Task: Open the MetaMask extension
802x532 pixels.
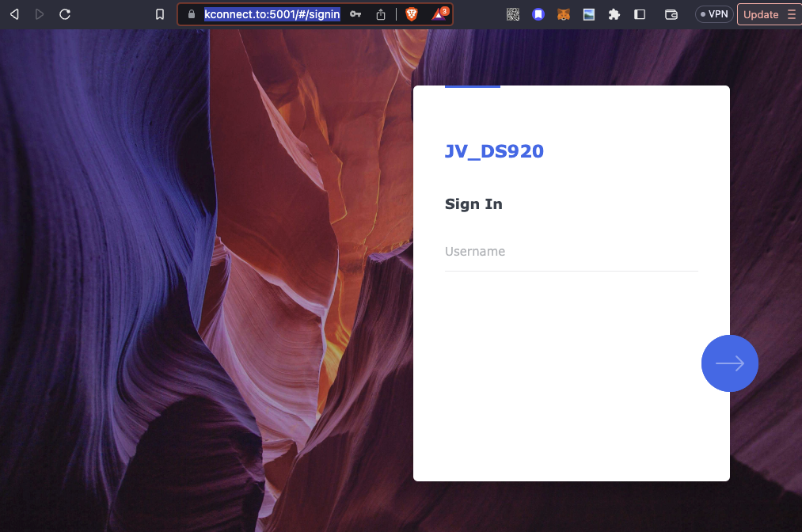Action: (564, 14)
